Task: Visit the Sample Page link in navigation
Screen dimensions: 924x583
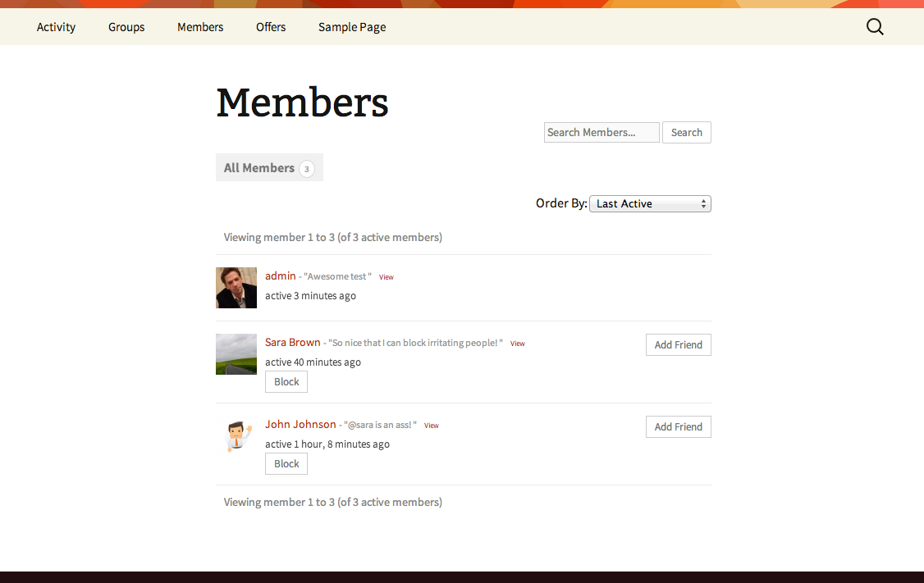Action: pyautogui.click(x=352, y=27)
